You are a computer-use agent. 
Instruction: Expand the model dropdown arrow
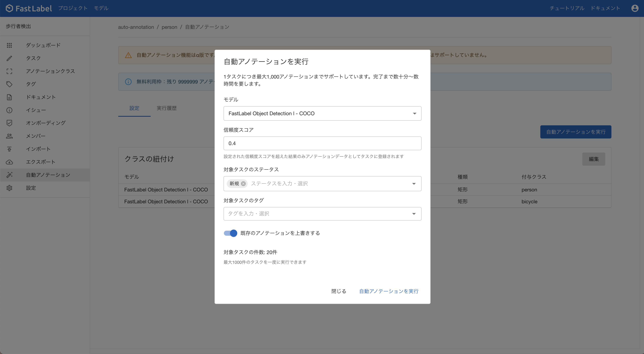click(x=415, y=114)
